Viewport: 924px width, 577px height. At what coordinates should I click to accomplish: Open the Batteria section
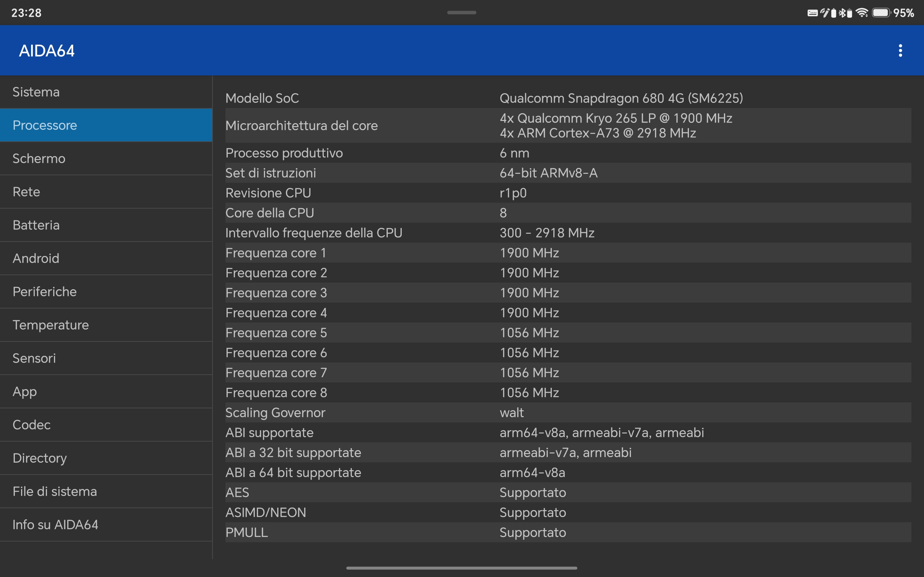click(x=106, y=225)
